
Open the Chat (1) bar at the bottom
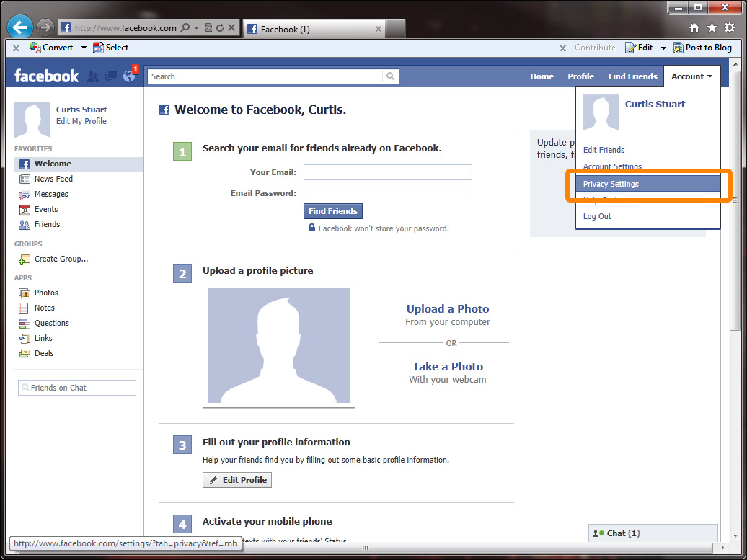(653, 533)
